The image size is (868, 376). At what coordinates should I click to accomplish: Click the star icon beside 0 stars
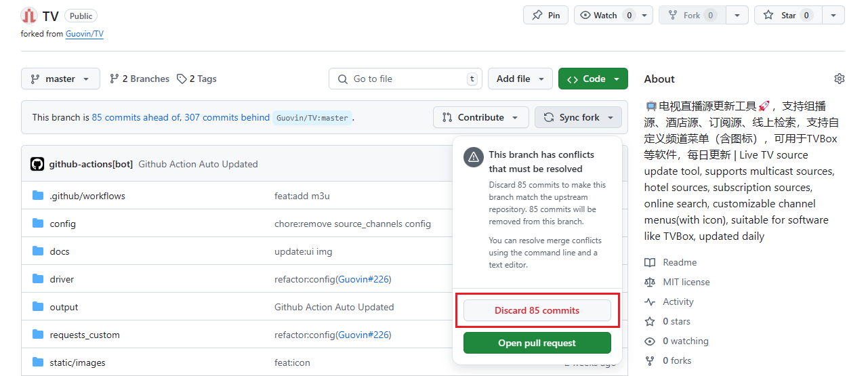pos(650,321)
